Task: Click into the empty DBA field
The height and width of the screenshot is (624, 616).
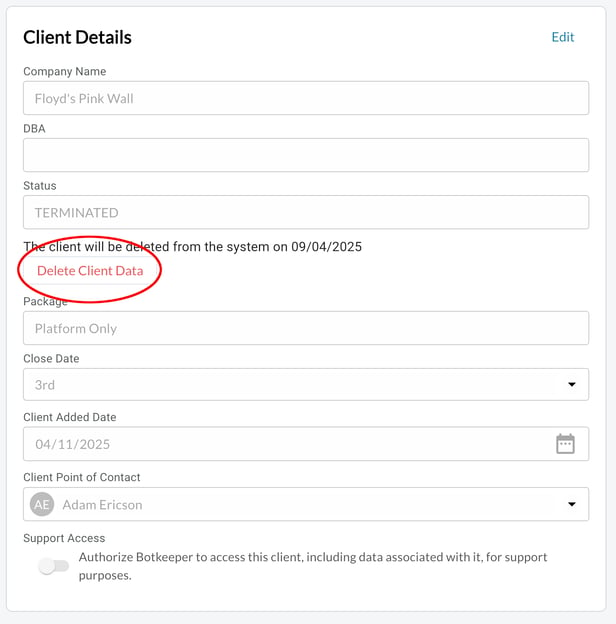Action: 306,155
